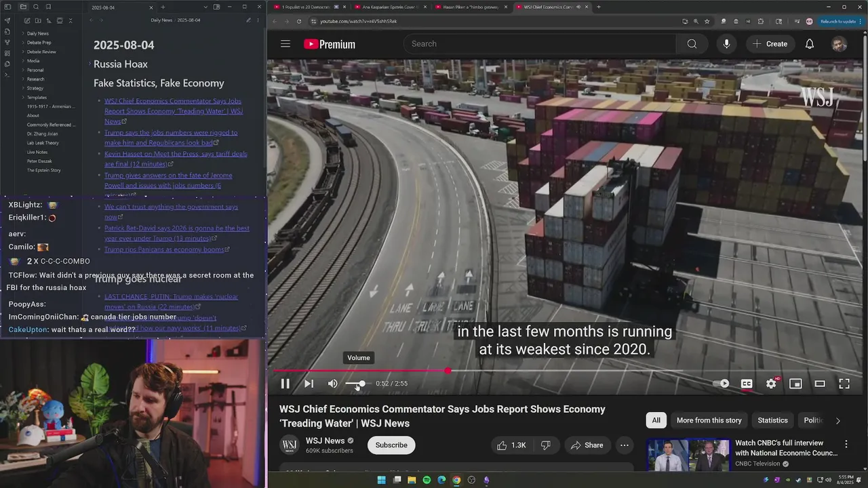
Task: Share the WSJ video
Action: click(587, 445)
